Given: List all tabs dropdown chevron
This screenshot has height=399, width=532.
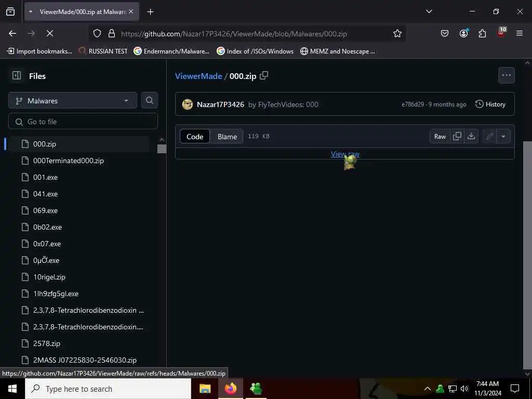Looking at the screenshot, I should (x=429, y=11).
